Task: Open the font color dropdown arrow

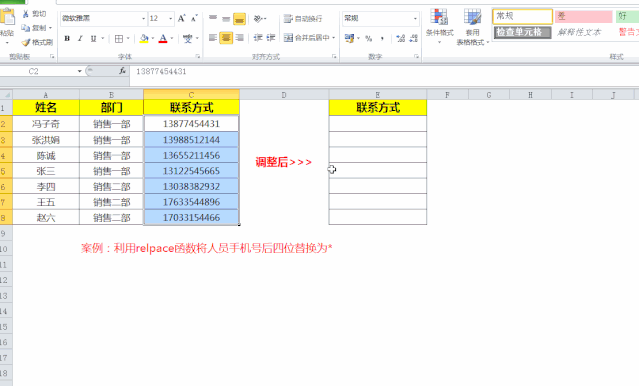Action: click(172, 38)
